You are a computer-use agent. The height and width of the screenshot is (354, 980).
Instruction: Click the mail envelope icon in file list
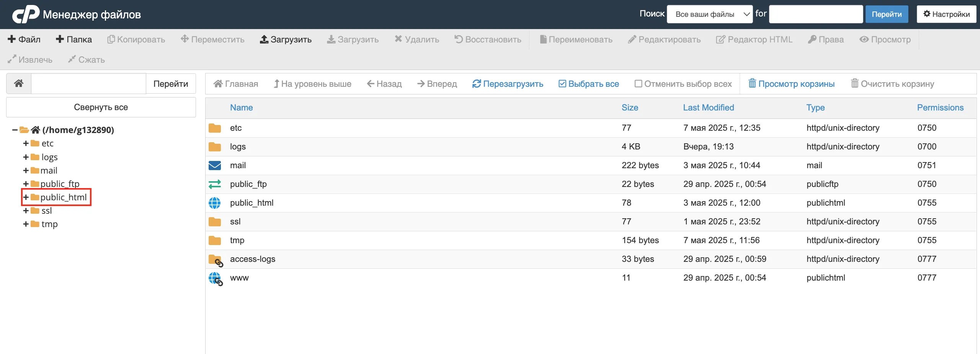point(215,166)
